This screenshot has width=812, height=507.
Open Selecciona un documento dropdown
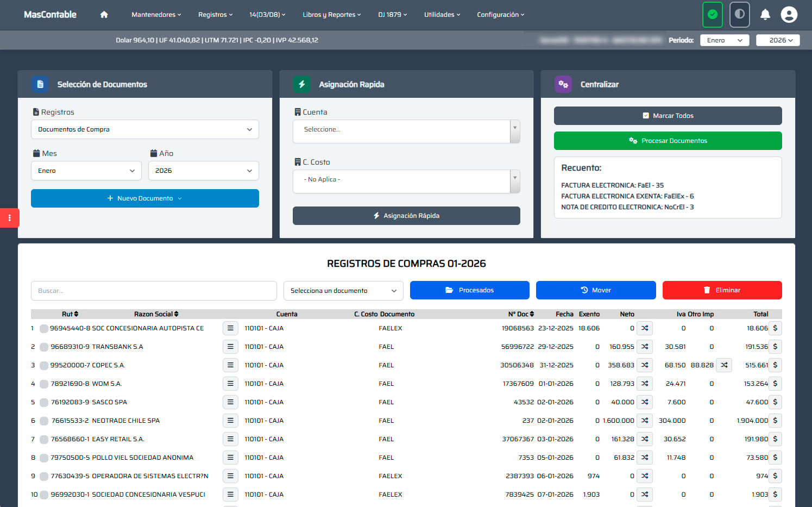pyautogui.click(x=343, y=291)
